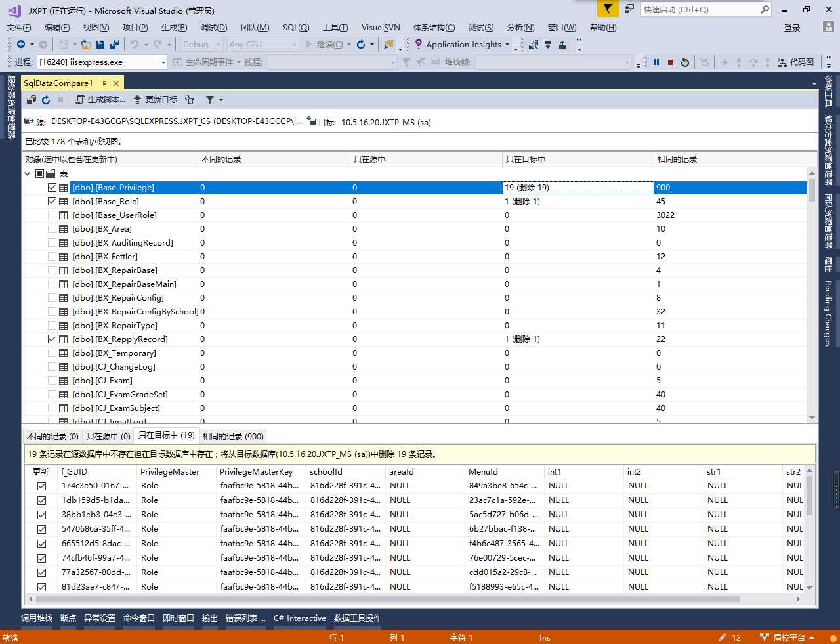This screenshot has width=840, height=644.
Task: Uncheck the [dbo].[BX_RepplyRecord] table checkbox
Action: click(52, 339)
